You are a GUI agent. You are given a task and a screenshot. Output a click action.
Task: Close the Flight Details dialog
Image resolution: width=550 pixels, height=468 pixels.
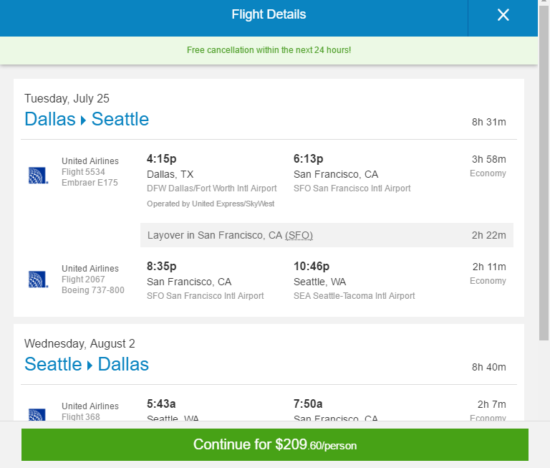pos(503,15)
